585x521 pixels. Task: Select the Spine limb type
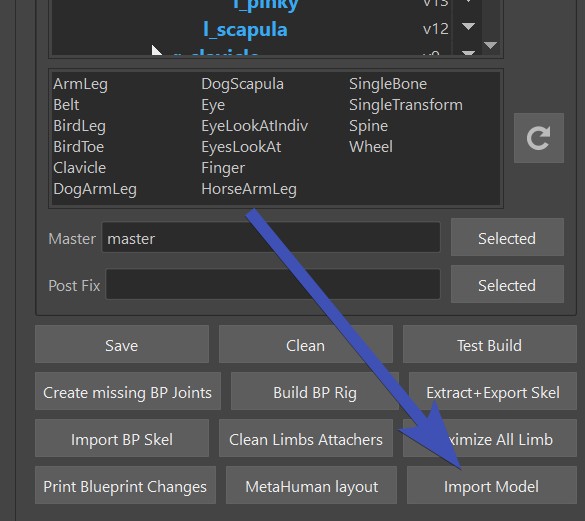[368, 126]
